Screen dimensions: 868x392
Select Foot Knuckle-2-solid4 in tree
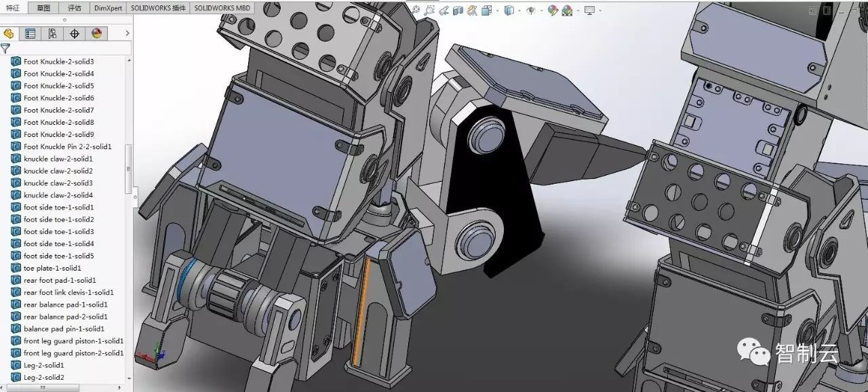[59, 73]
